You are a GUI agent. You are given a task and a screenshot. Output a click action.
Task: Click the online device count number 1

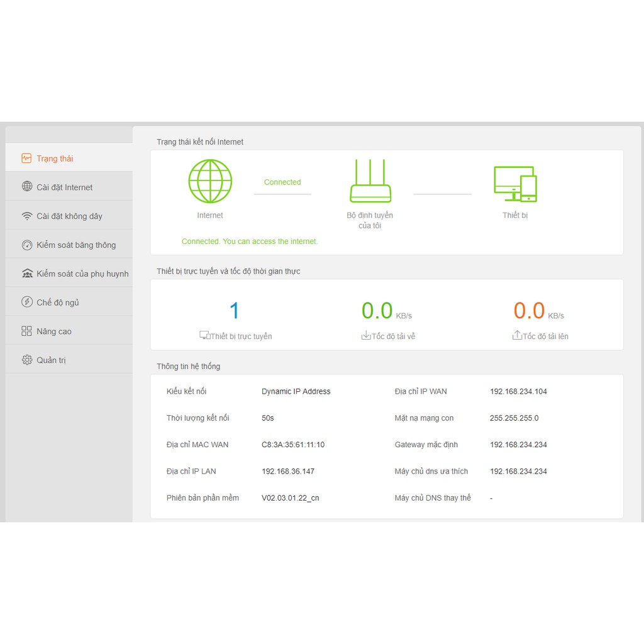(235, 311)
